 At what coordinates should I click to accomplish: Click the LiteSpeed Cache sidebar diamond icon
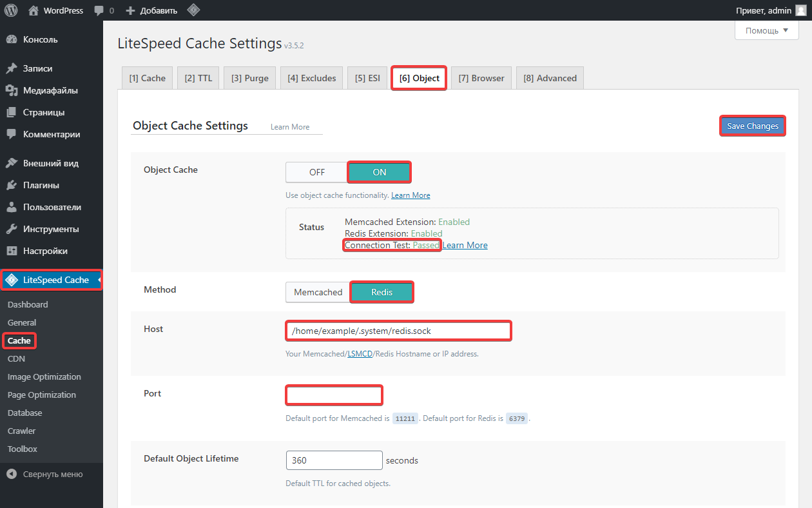coord(12,280)
